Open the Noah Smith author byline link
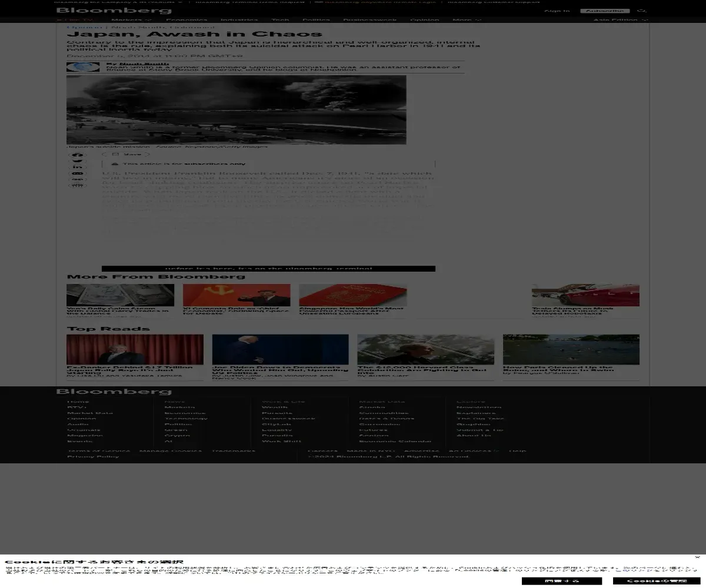Image resolution: width=706 pixels, height=588 pixels. click(144, 64)
